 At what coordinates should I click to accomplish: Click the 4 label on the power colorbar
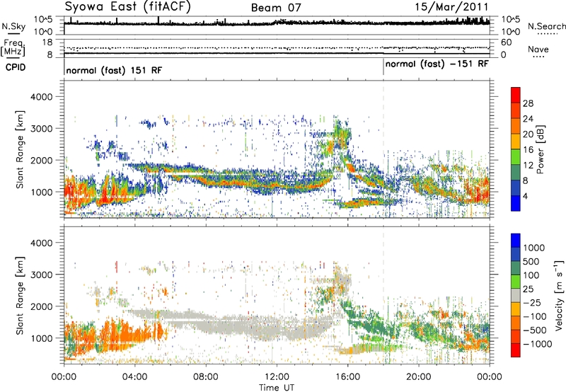tap(525, 196)
